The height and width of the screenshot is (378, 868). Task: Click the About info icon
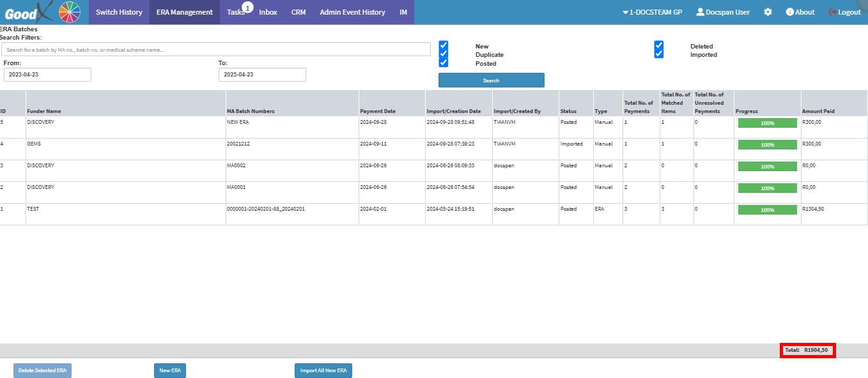click(789, 12)
